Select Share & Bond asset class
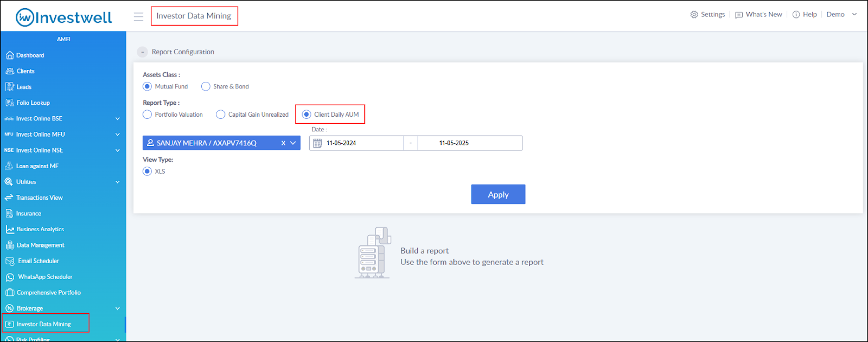The width and height of the screenshot is (868, 342). pyautogui.click(x=206, y=86)
